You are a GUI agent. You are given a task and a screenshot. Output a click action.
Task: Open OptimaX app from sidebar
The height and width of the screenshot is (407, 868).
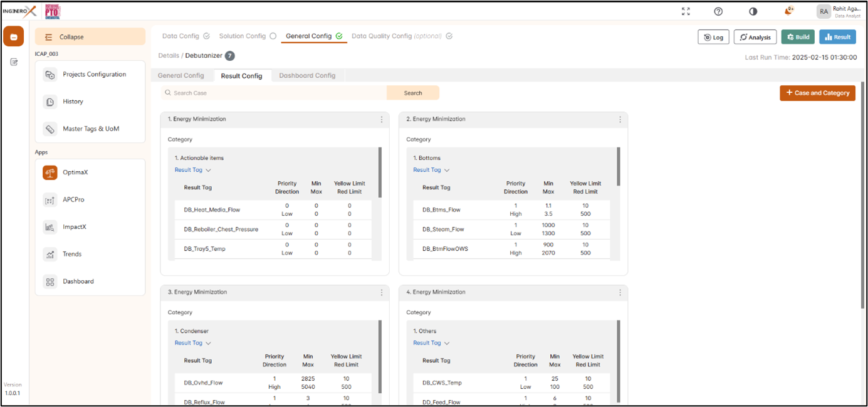pos(75,172)
